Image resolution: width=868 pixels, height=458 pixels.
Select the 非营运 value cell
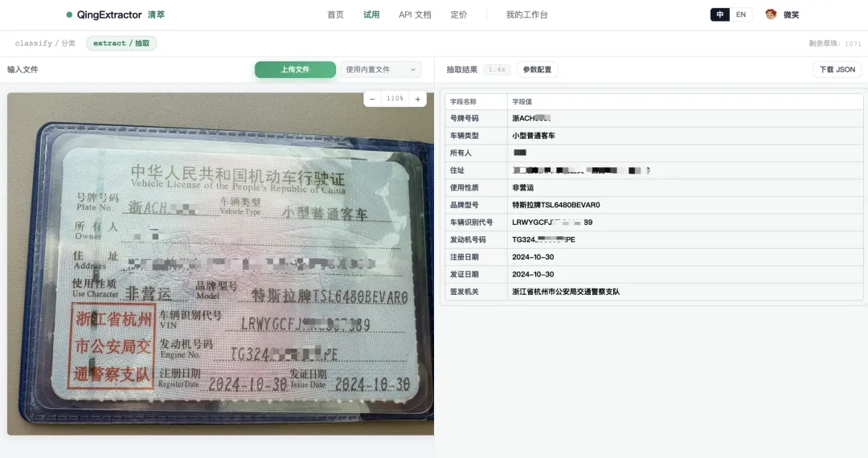tap(685, 187)
